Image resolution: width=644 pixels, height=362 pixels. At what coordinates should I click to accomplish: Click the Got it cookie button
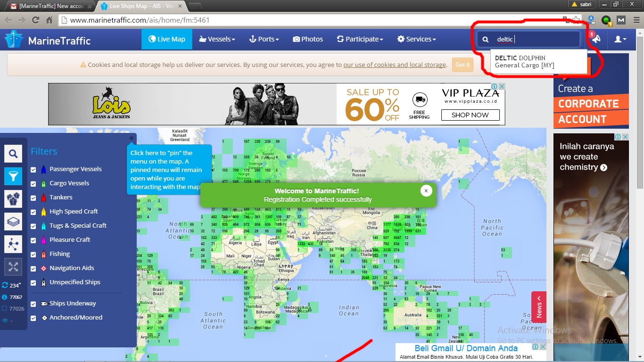pos(462,65)
